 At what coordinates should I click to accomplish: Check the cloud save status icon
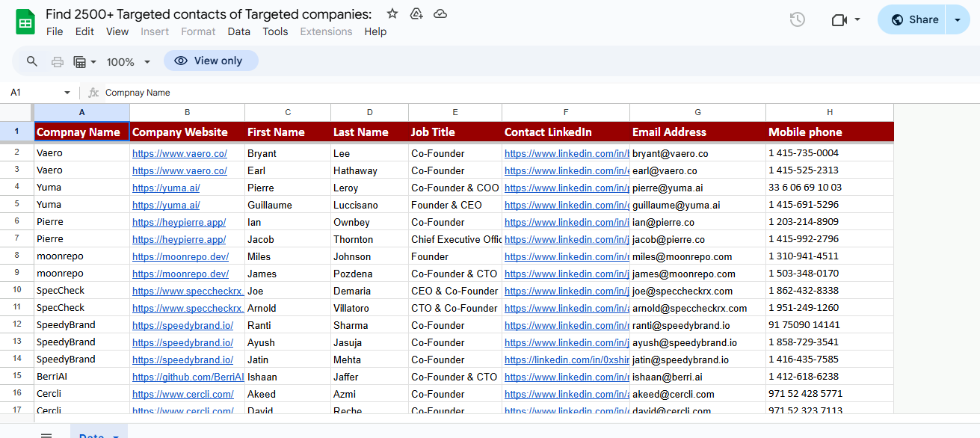click(x=440, y=13)
